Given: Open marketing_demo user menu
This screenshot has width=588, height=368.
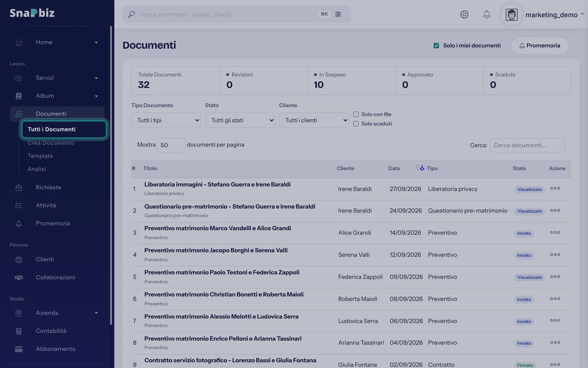Looking at the screenshot, I should [543, 15].
